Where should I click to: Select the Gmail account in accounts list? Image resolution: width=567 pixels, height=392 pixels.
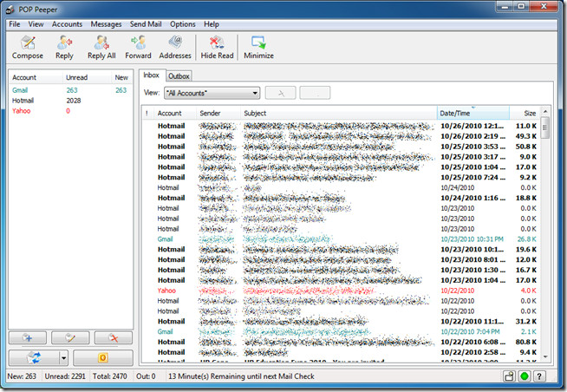coord(70,90)
